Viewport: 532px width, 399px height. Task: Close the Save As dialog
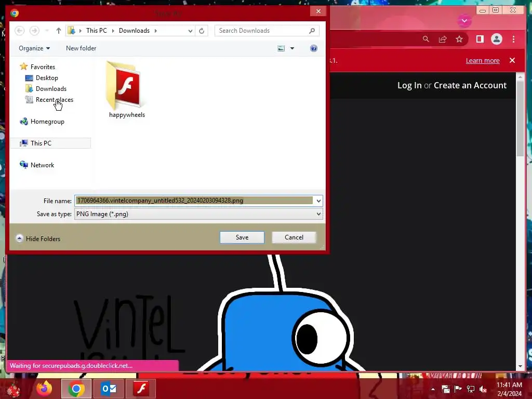point(318,11)
